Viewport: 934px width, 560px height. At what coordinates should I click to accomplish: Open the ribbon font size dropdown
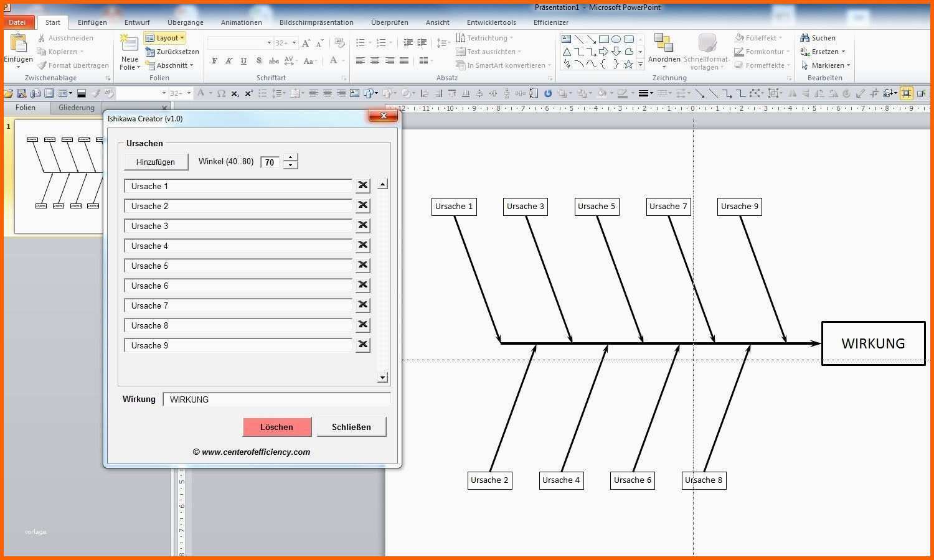(295, 43)
